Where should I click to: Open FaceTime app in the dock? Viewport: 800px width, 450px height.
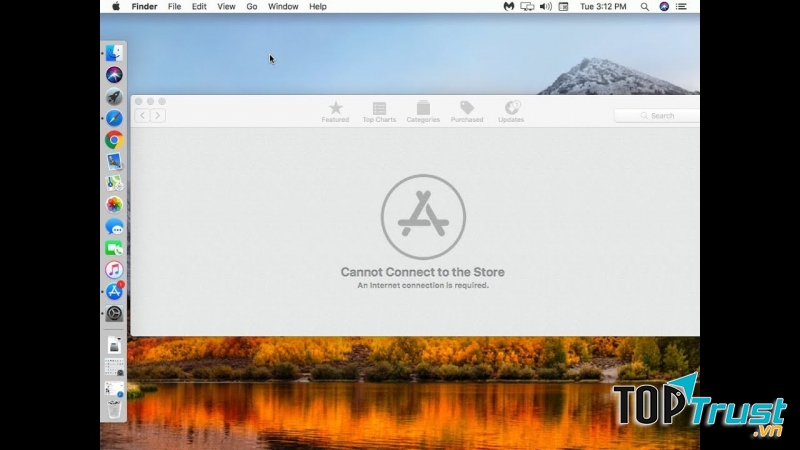point(114,248)
